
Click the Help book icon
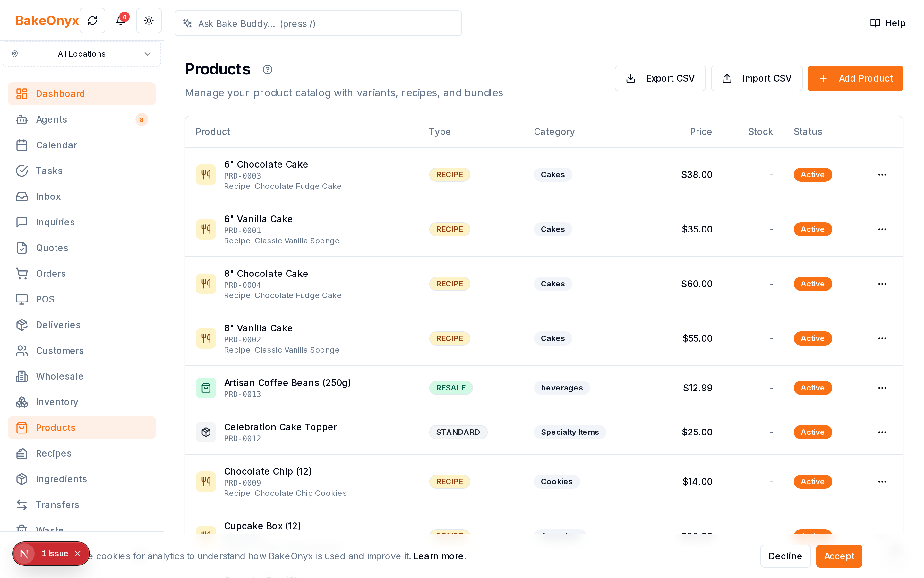click(875, 23)
